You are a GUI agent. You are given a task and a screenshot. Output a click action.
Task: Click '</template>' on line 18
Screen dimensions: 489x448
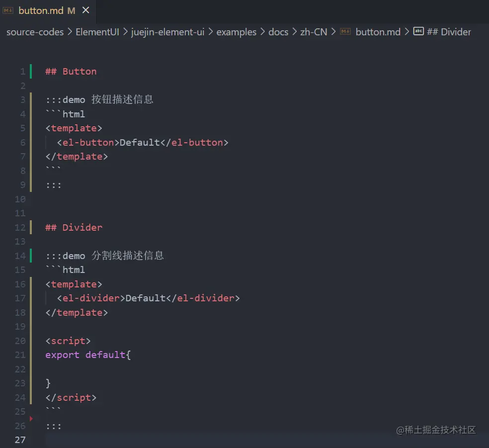(77, 313)
